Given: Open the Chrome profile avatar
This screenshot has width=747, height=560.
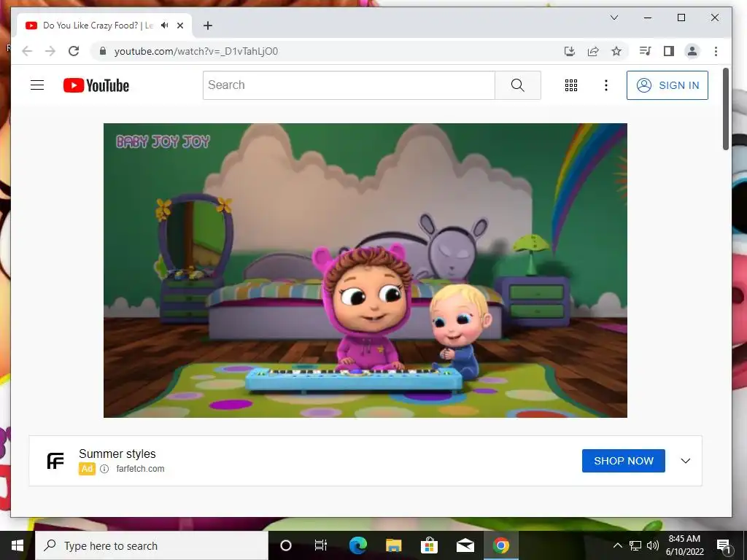Looking at the screenshot, I should click(x=692, y=51).
